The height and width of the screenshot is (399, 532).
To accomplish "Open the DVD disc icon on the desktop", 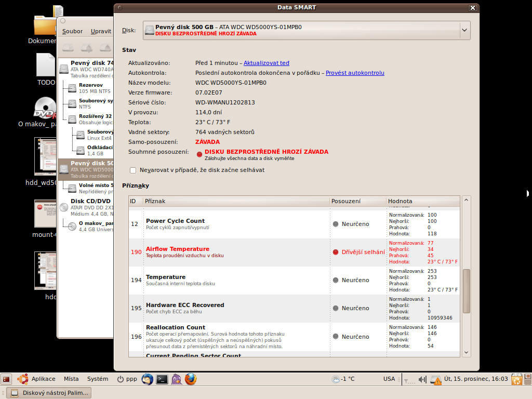I will point(45,108).
